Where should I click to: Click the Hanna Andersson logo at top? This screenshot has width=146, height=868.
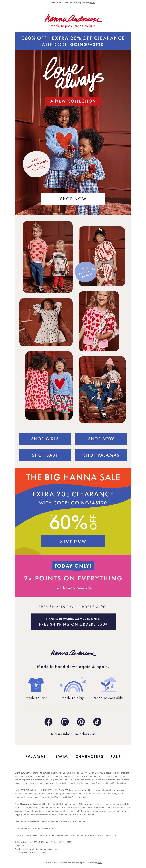pyautogui.click(x=73, y=20)
